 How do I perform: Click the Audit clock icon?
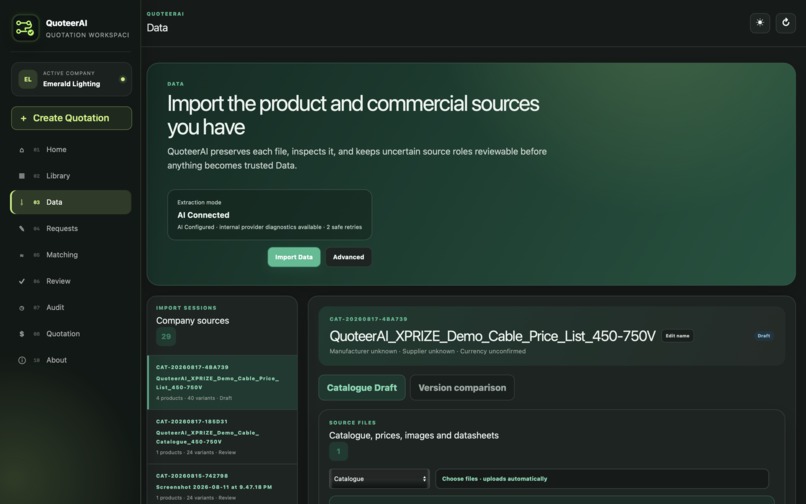22,308
